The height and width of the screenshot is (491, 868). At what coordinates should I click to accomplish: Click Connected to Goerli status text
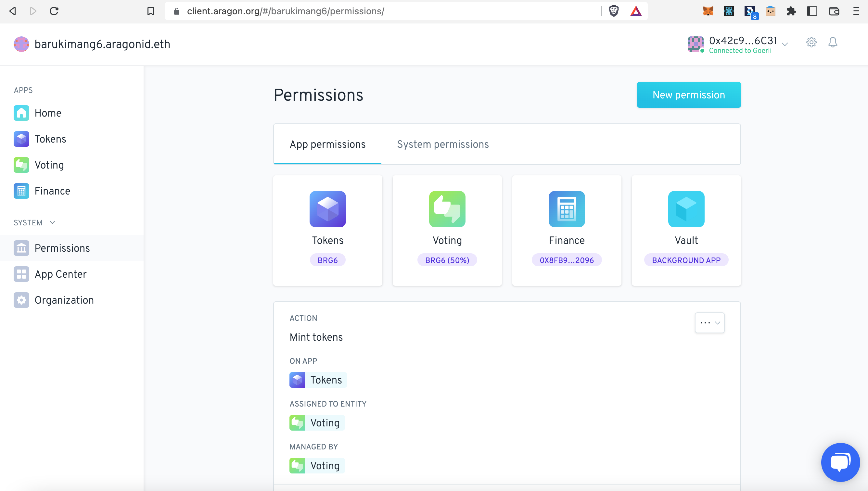click(x=740, y=51)
